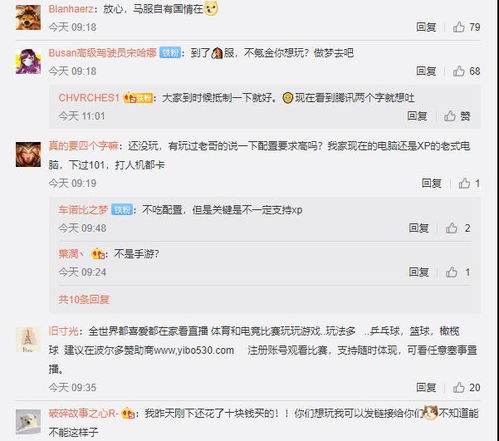
Task: Reply to 旧寸光's comment at 09:35
Action: 426,387
